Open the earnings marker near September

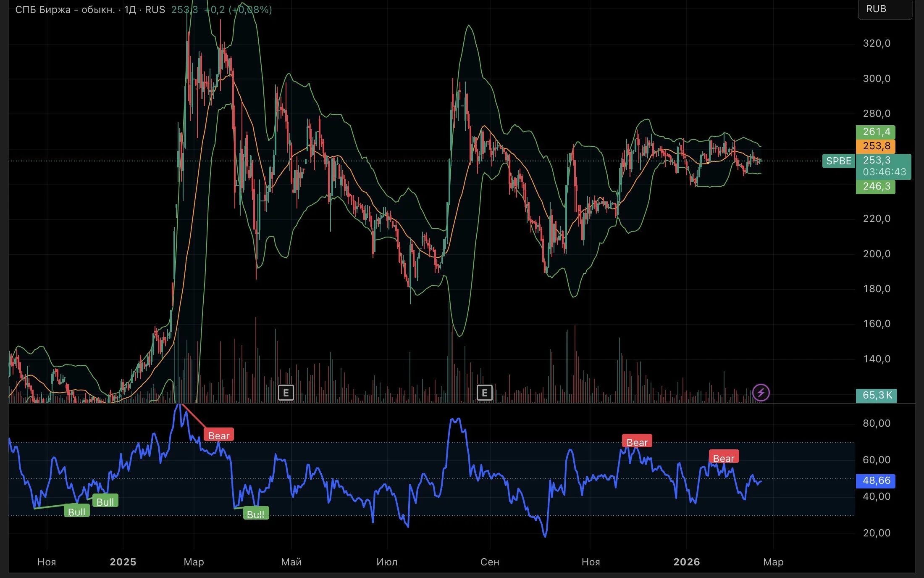[484, 393]
